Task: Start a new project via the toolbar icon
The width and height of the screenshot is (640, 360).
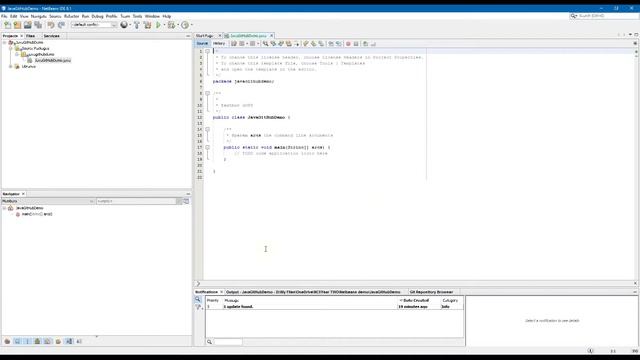Action: [x=17, y=25]
